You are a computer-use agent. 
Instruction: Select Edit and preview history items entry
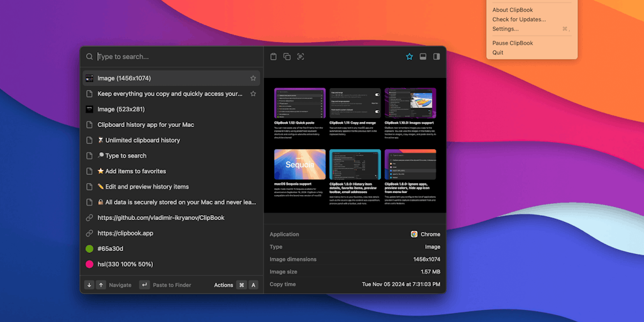coord(171,186)
